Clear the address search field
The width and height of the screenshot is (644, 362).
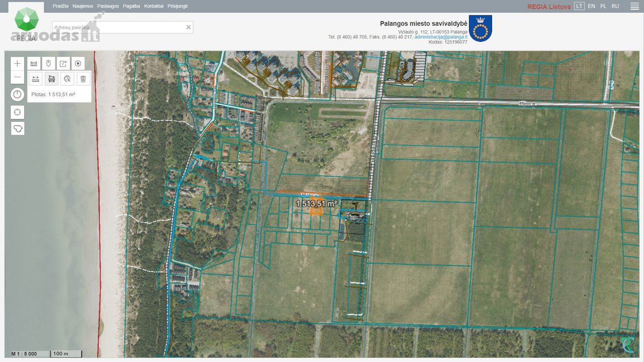188,27
